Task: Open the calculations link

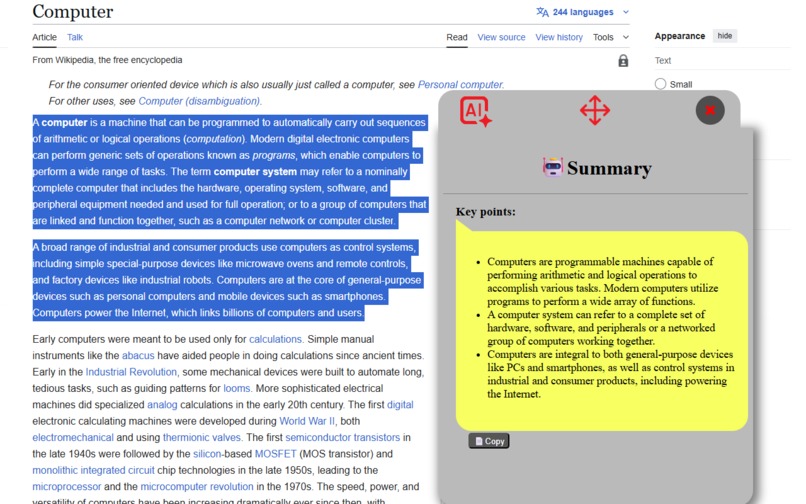Action: [276, 339]
